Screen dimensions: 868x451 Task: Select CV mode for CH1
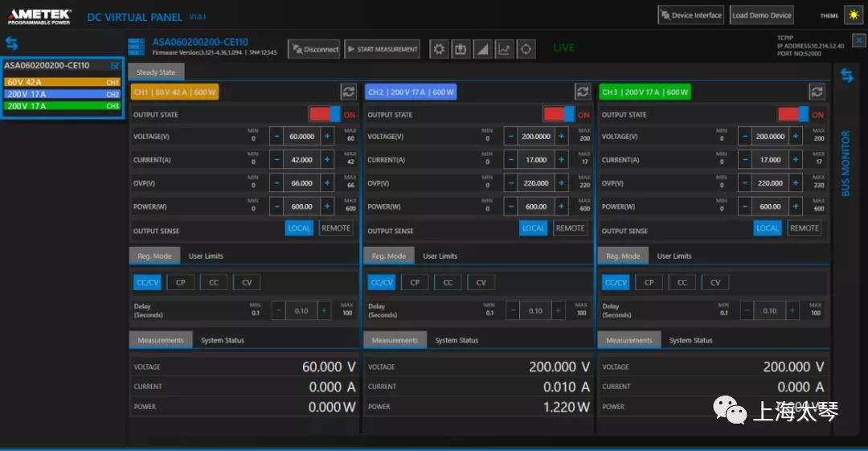tap(247, 282)
